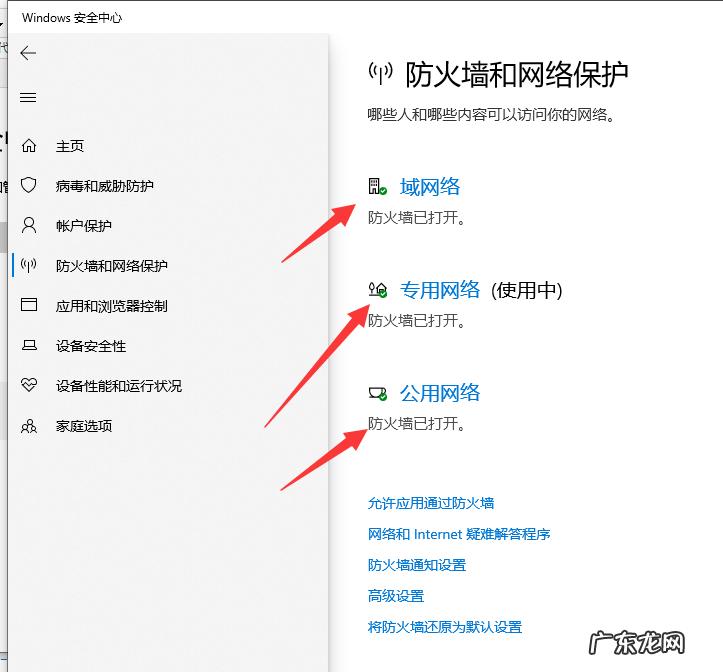Open 高级设置 link
723x672 pixels.
tap(396, 596)
